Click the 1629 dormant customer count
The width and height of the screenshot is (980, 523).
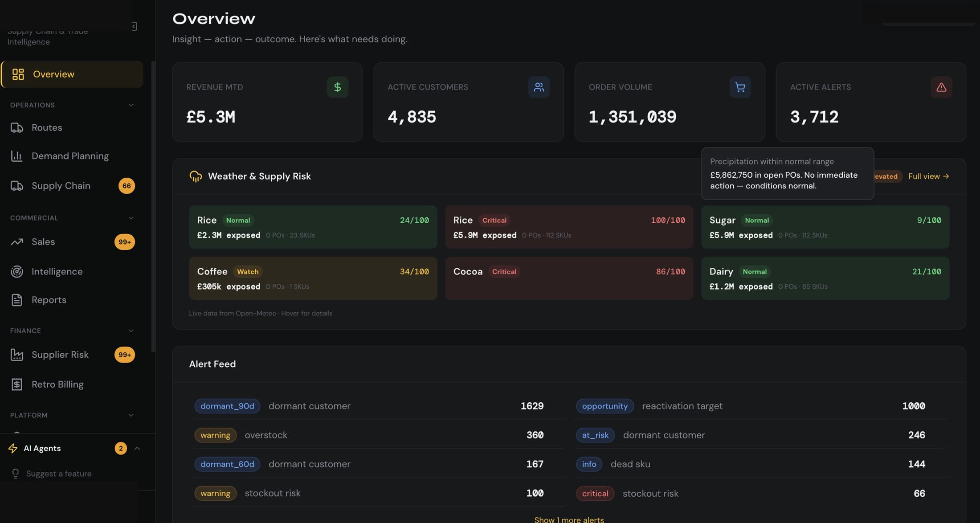click(x=532, y=406)
